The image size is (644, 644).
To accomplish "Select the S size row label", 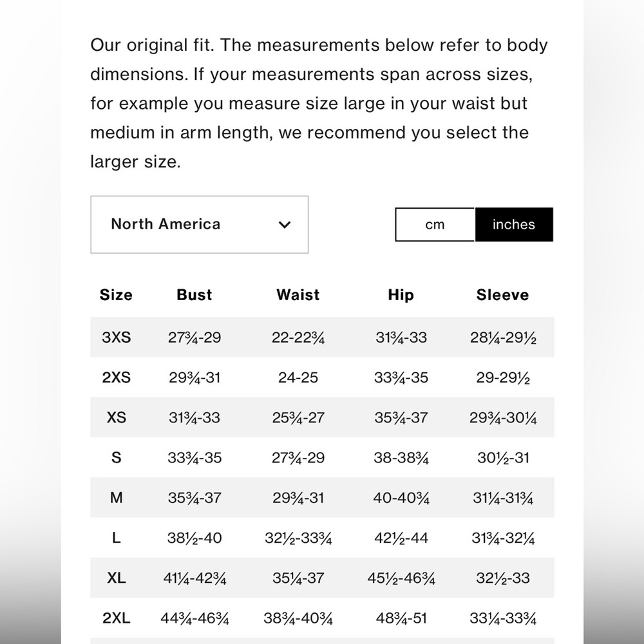I will (x=116, y=457).
